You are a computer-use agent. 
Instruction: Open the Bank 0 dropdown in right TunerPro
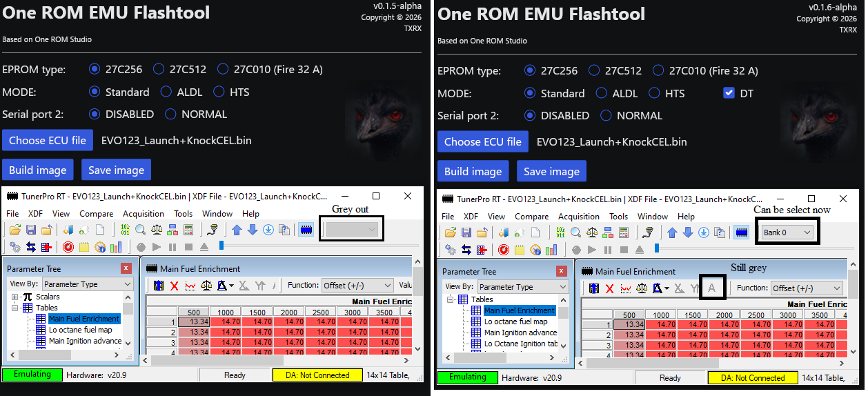(787, 232)
